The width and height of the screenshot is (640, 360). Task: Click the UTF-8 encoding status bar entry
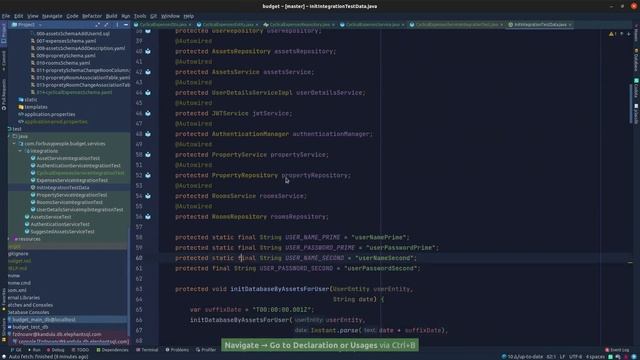(576, 357)
